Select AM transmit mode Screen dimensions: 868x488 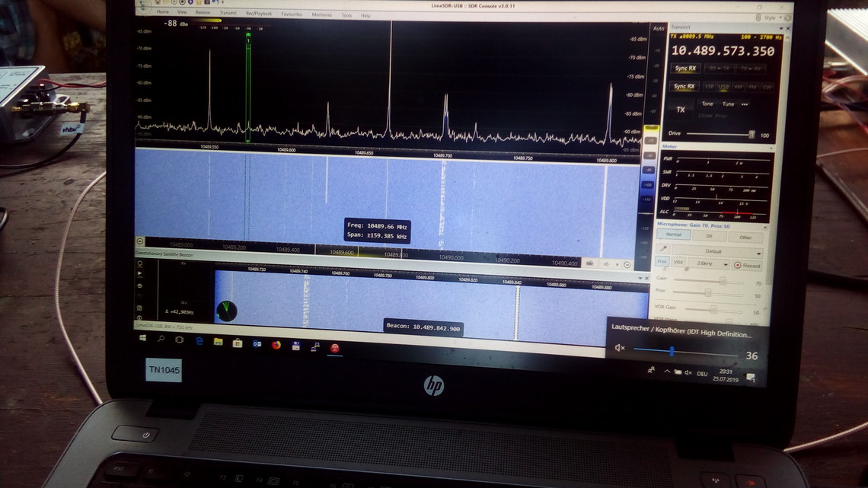738,87
